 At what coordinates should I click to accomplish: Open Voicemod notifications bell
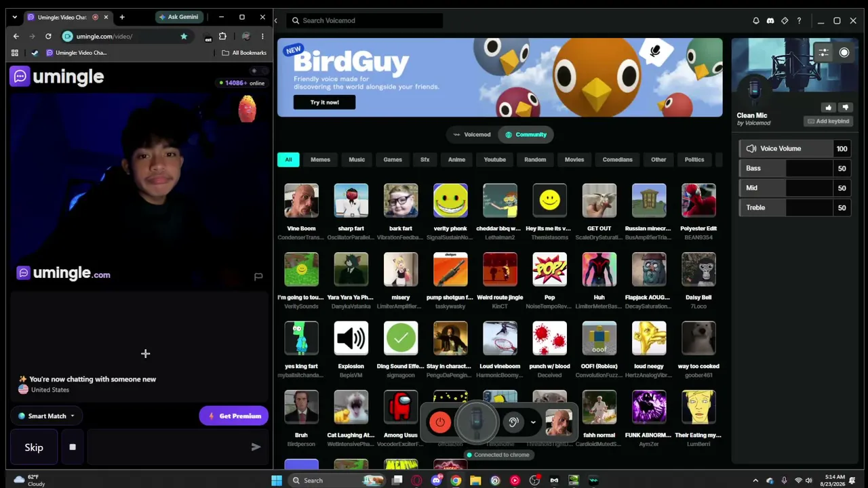tap(756, 21)
